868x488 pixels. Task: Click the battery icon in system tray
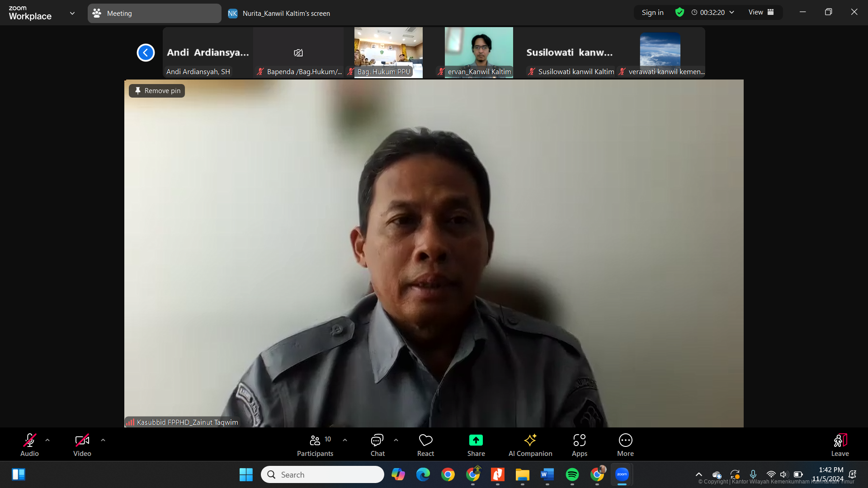coord(798,474)
